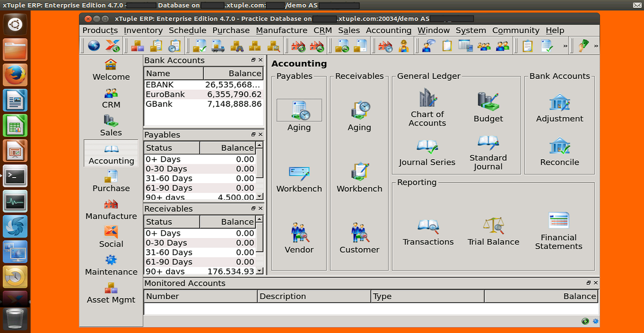Open the Chart of Accounts
Screen dimensions: 644x333
[x=427, y=108]
